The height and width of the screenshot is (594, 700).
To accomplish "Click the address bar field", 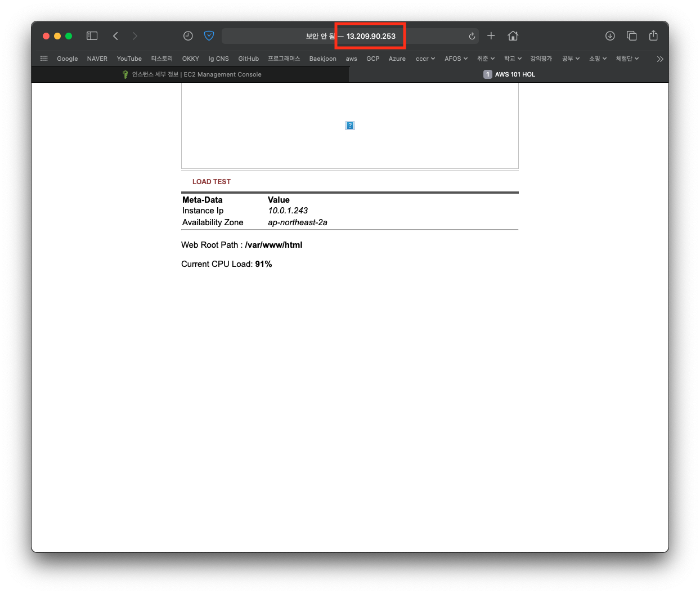I will [350, 36].
